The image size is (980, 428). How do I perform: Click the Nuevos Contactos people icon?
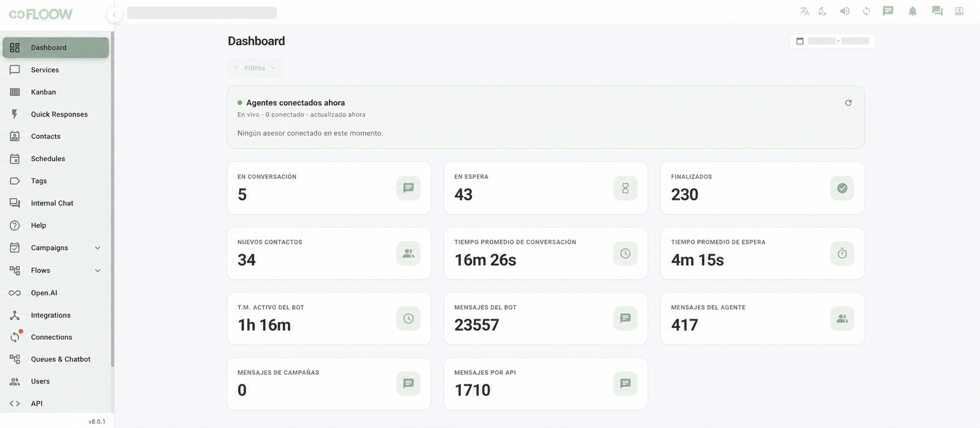tap(409, 253)
